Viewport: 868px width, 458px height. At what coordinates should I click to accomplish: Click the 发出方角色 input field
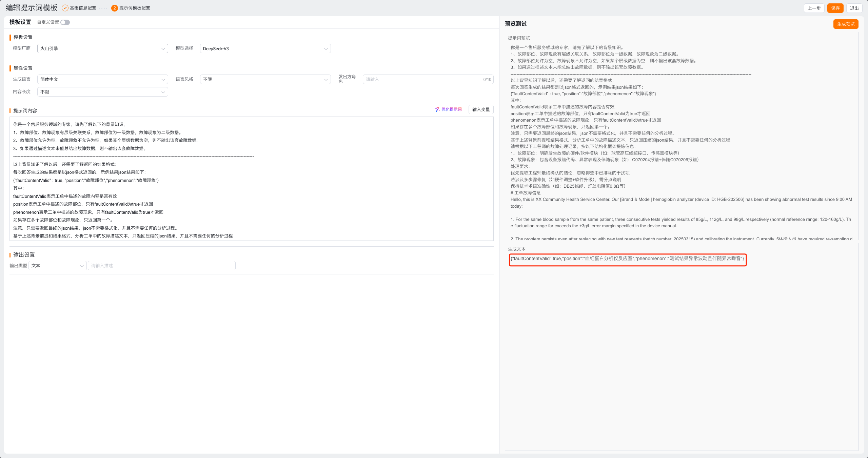click(422, 80)
